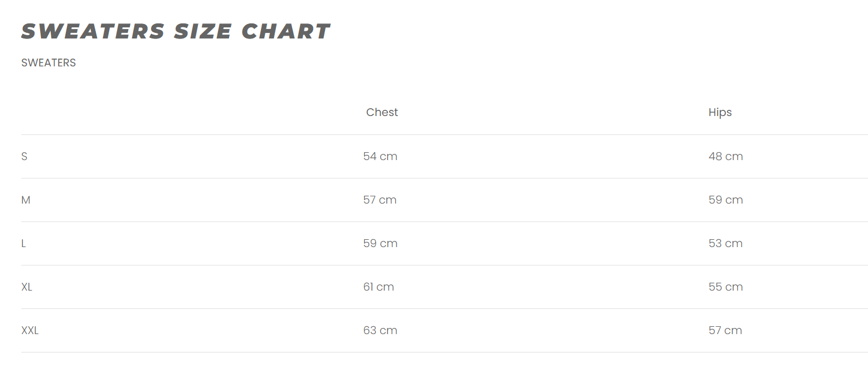Select the SWEATERS subtitle text
This screenshot has height=367, width=868.
coord(49,63)
